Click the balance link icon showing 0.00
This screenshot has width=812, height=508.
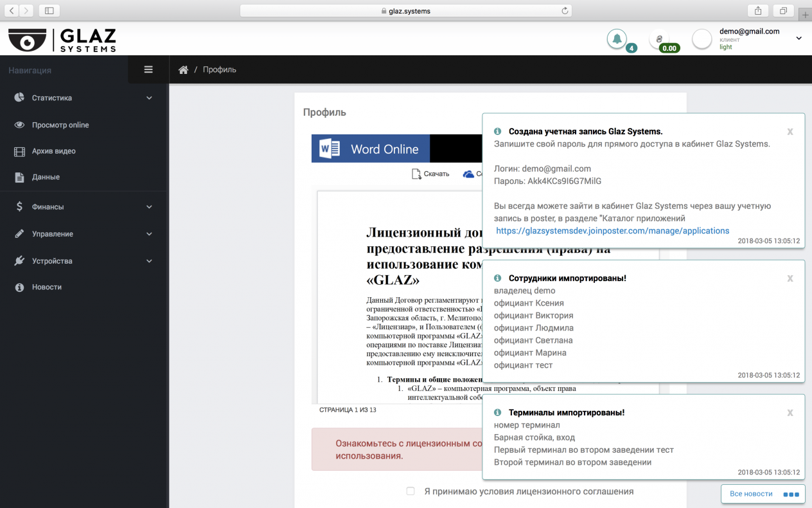click(659, 39)
